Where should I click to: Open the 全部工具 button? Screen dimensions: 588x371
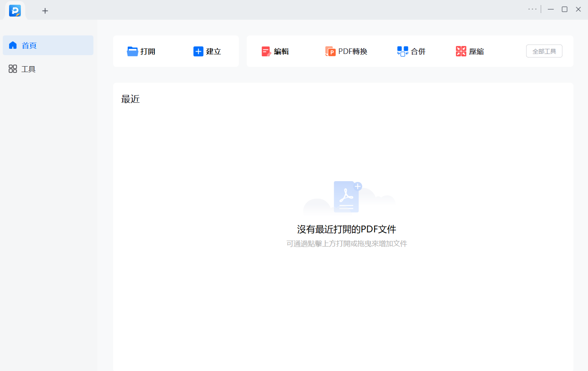click(544, 51)
